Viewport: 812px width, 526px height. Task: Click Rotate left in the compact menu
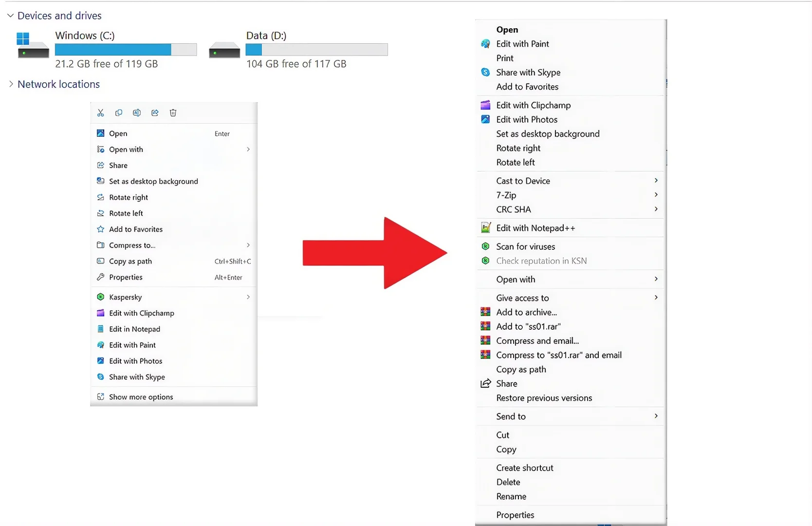(x=174, y=213)
